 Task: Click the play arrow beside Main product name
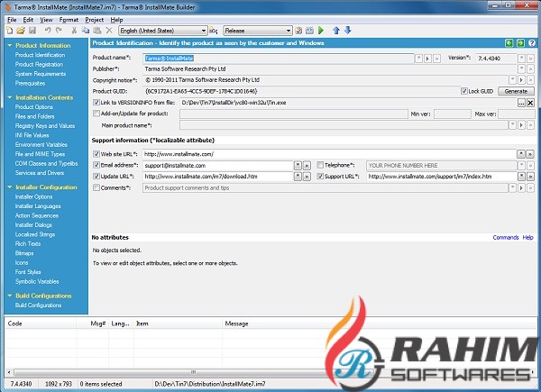click(x=521, y=125)
